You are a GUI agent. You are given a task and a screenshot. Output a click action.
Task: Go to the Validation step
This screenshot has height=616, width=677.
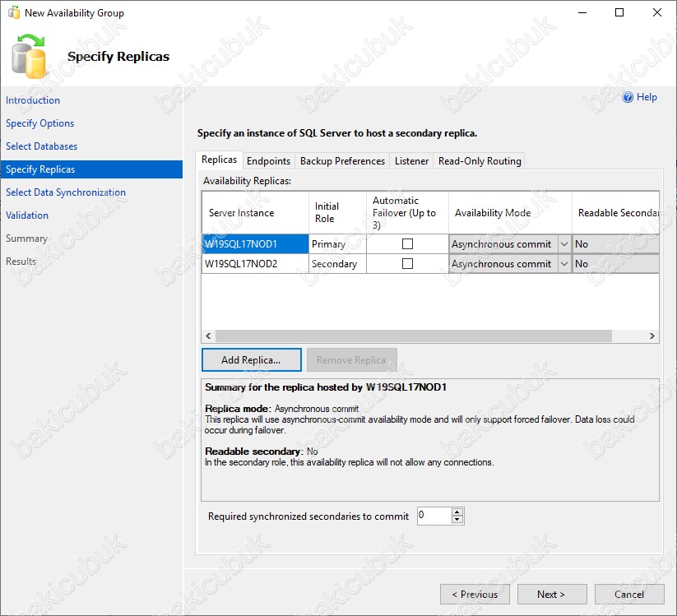point(27,215)
